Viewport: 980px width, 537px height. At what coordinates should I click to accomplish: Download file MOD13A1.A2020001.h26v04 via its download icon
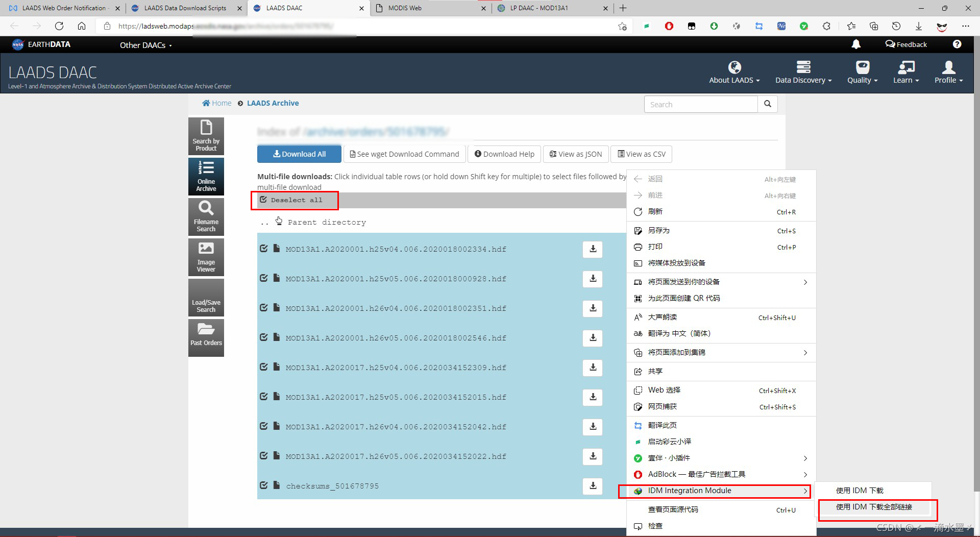click(x=593, y=308)
